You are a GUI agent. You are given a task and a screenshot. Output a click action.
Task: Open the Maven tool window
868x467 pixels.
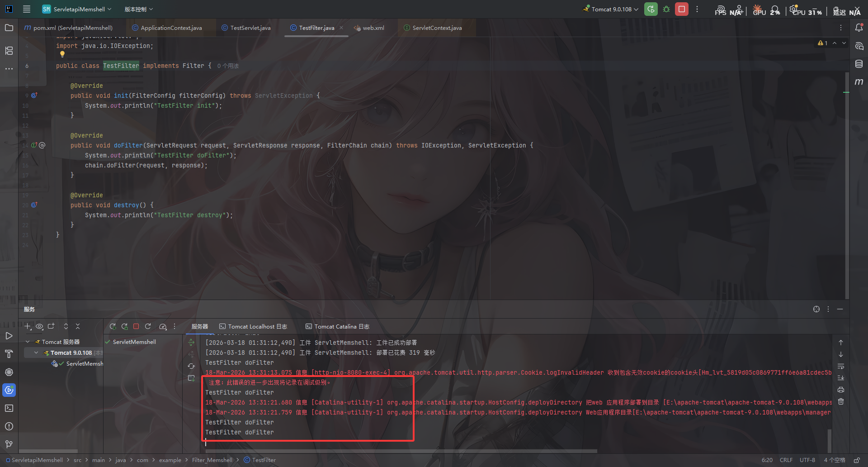(859, 82)
